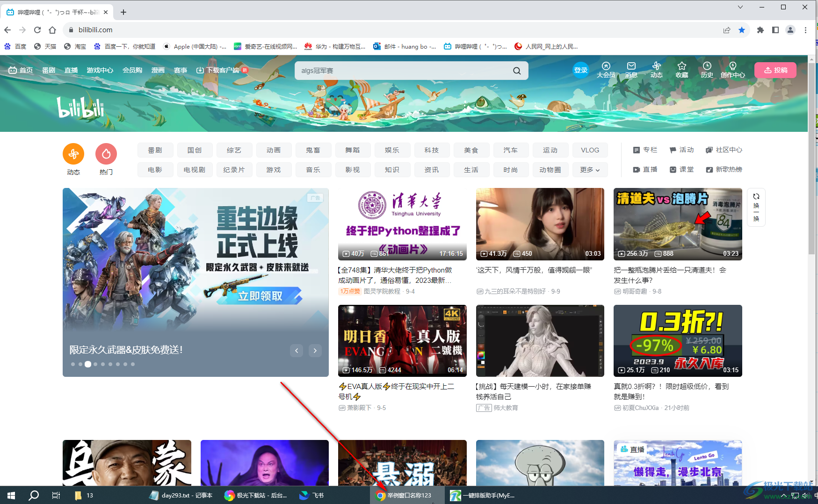Screen dimensions: 818x504
Task: Reload the page
Action: point(37,30)
